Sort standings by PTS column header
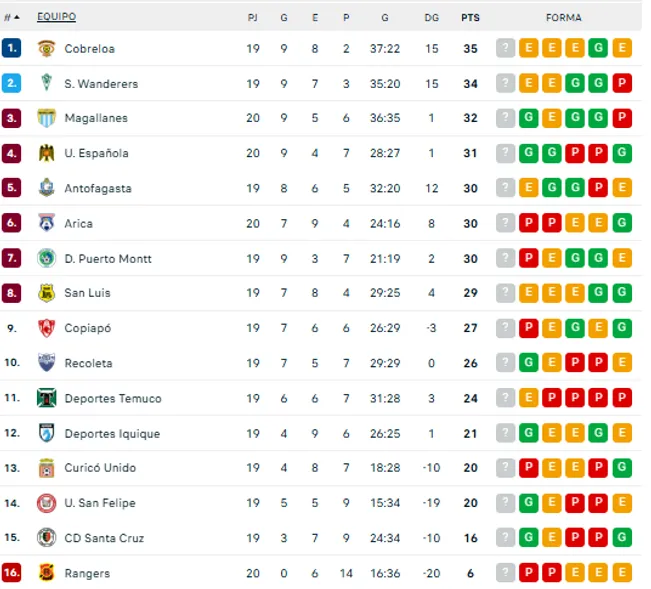Screen dimensions: 651x589 (470, 18)
